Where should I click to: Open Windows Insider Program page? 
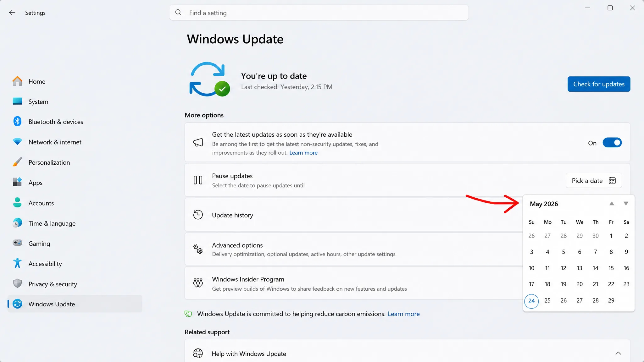click(x=354, y=283)
